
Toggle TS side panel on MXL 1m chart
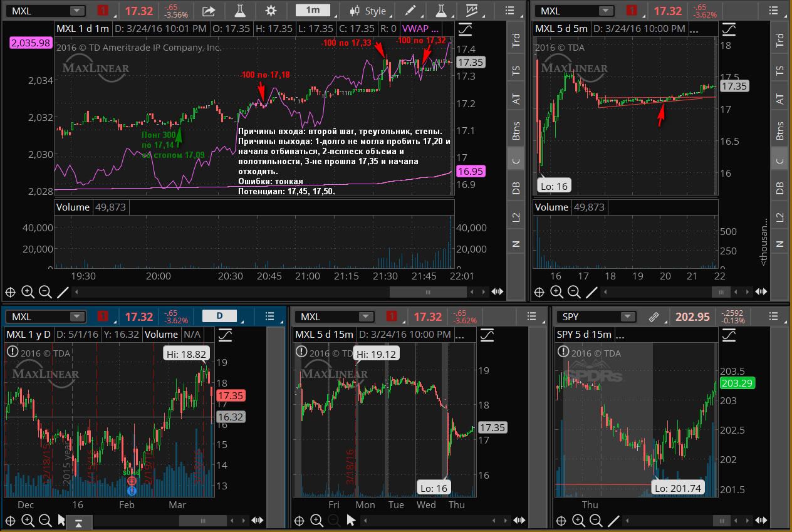pyautogui.click(x=516, y=71)
